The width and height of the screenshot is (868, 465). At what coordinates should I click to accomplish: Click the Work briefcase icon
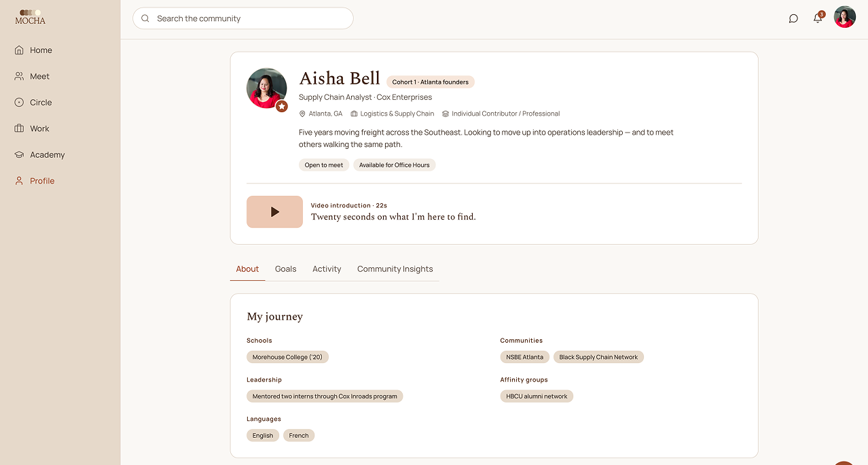[x=19, y=128]
